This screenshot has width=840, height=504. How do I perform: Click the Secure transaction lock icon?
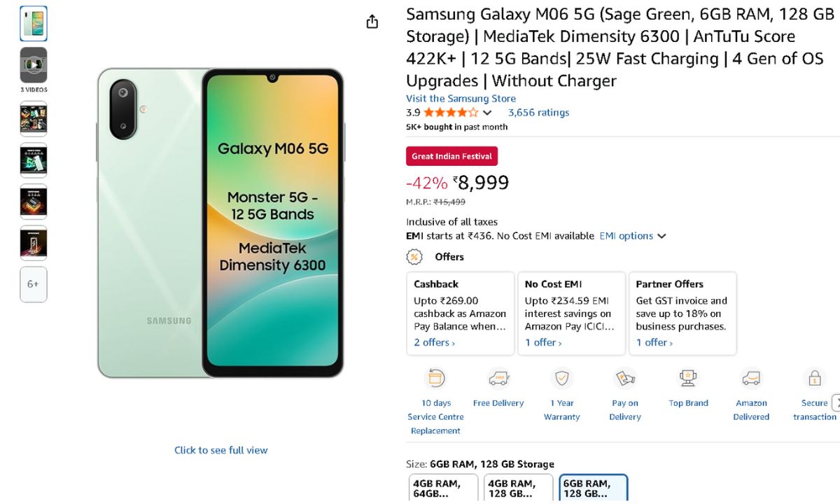click(814, 379)
